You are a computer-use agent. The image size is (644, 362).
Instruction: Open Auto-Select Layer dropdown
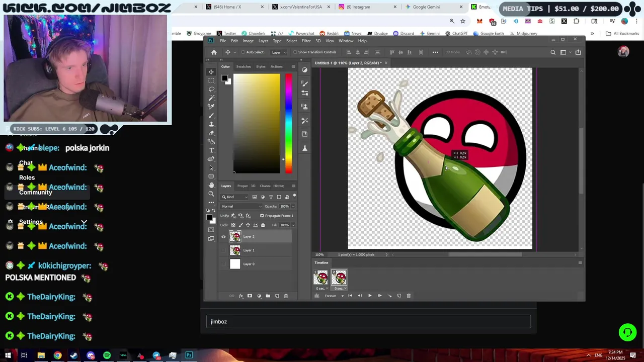pyautogui.click(x=278, y=52)
